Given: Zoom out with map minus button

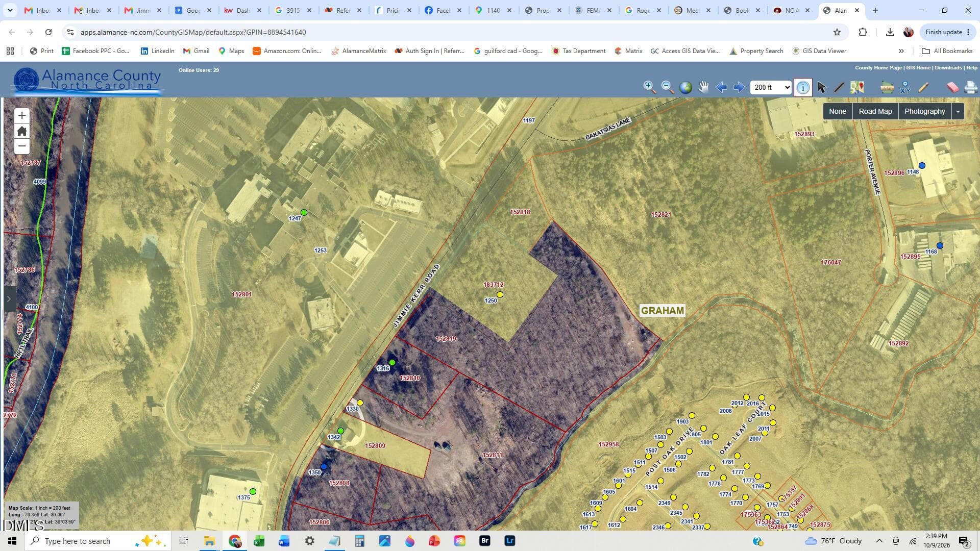Looking at the screenshot, I should tap(21, 146).
